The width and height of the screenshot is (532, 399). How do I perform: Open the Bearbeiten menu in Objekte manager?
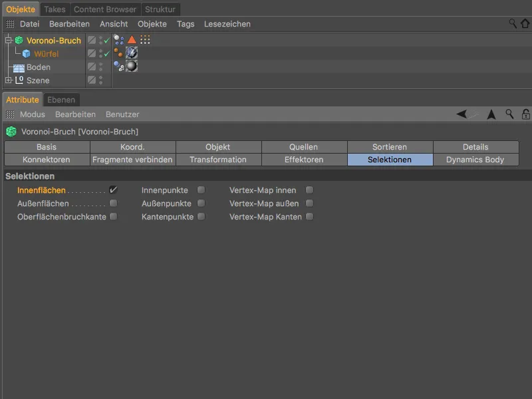(69, 24)
